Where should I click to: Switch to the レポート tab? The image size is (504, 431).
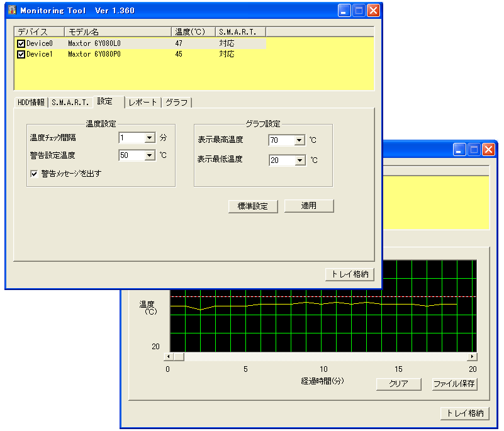(x=143, y=103)
